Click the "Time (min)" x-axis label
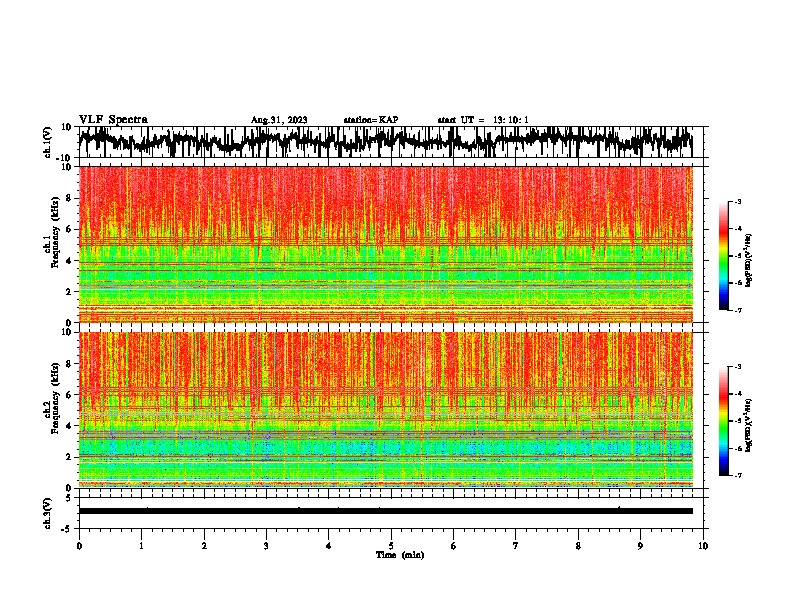The width and height of the screenshot is (792, 612). [400, 555]
